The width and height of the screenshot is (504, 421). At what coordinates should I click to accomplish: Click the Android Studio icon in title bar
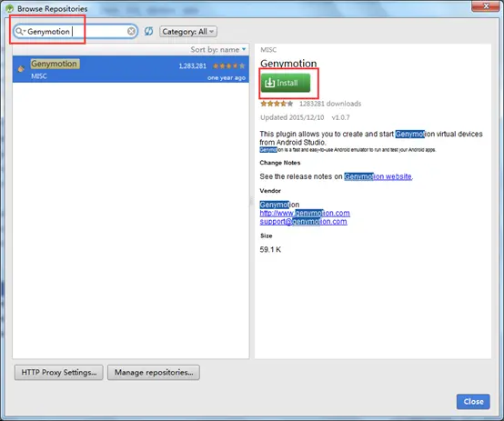click(9, 8)
